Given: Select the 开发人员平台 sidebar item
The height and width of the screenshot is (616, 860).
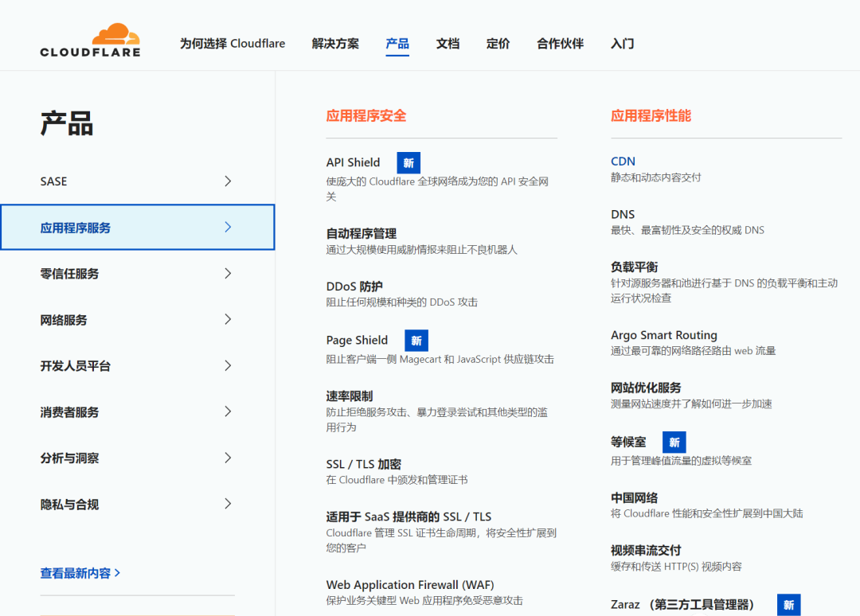Looking at the screenshot, I should click(137, 365).
